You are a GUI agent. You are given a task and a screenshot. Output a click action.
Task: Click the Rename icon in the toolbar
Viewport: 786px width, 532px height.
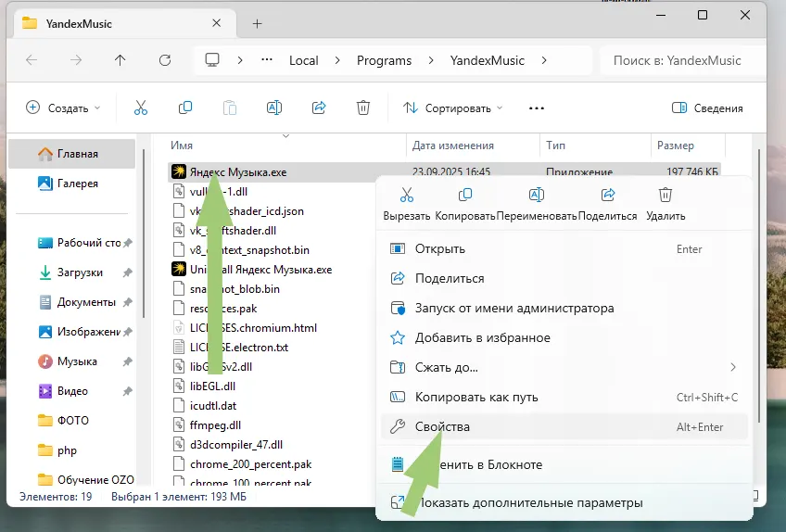point(274,108)
